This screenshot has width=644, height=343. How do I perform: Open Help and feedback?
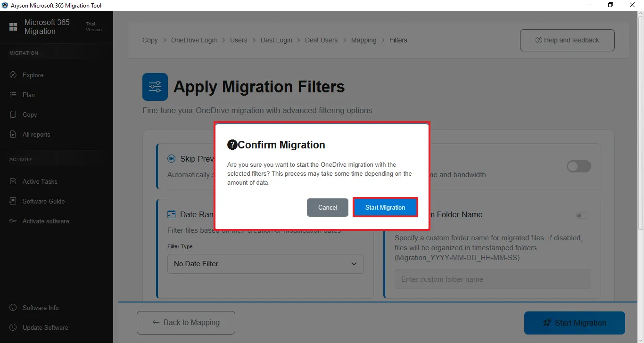(x=567, y=40)
